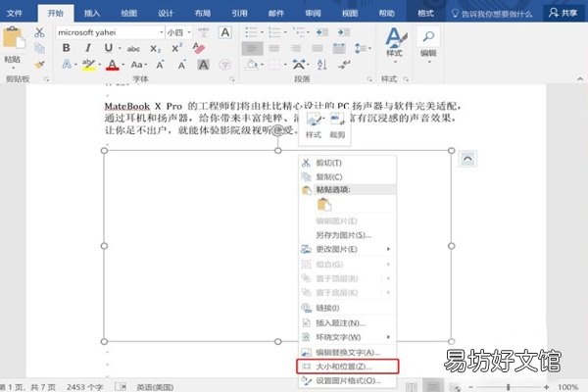Image resolution: width=588 pixels, height=392 pixels.
Task: Click the enclosed character icon
Action: tap(225, 65)
